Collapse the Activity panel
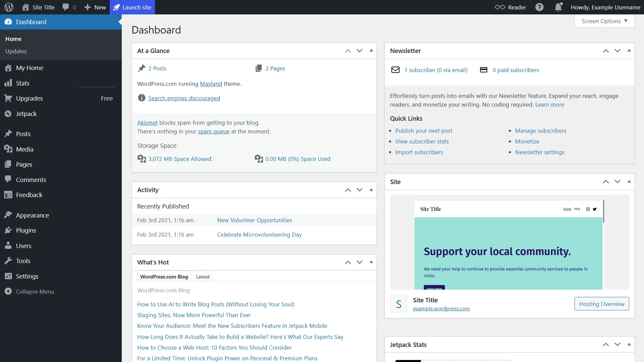This screenshot has height=362, width=644. tap(371, 190)
